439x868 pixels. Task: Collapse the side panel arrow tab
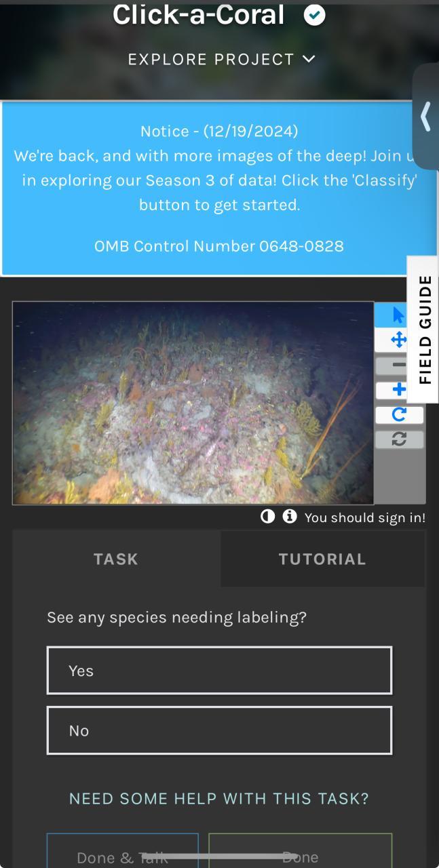point(425,116)
